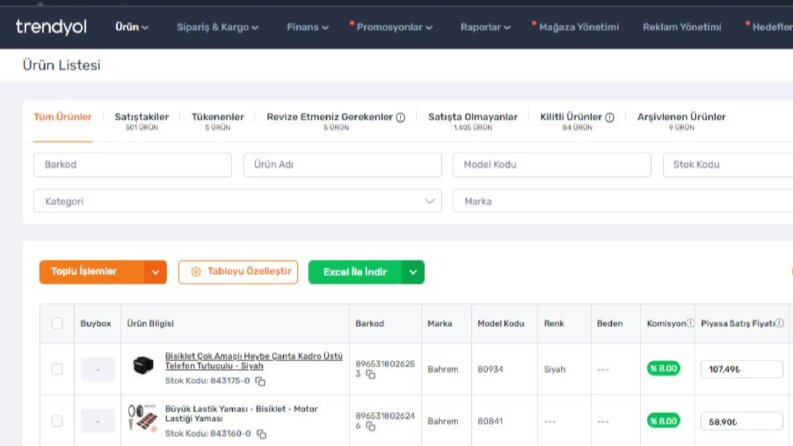This screenshot has height=446, width=793.
Task: Open info icon next to Kilitli Ürünler
Action: tap(610, 117)
